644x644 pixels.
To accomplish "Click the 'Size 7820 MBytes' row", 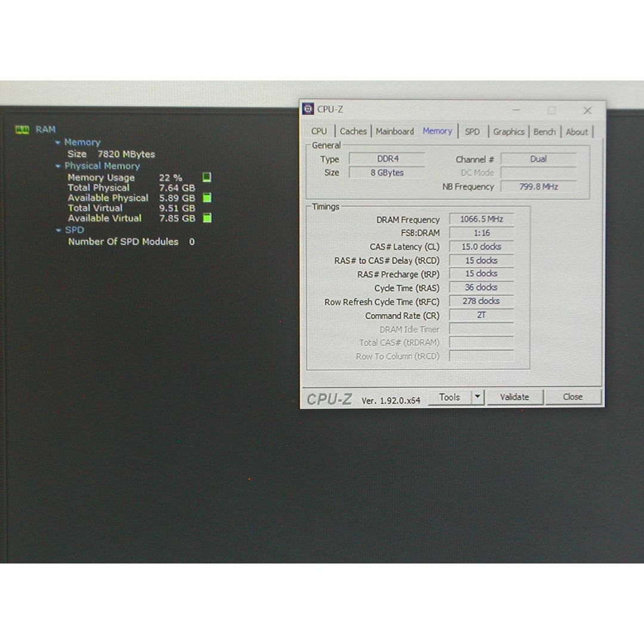I will pyautogui.click(x=112, y=154).
